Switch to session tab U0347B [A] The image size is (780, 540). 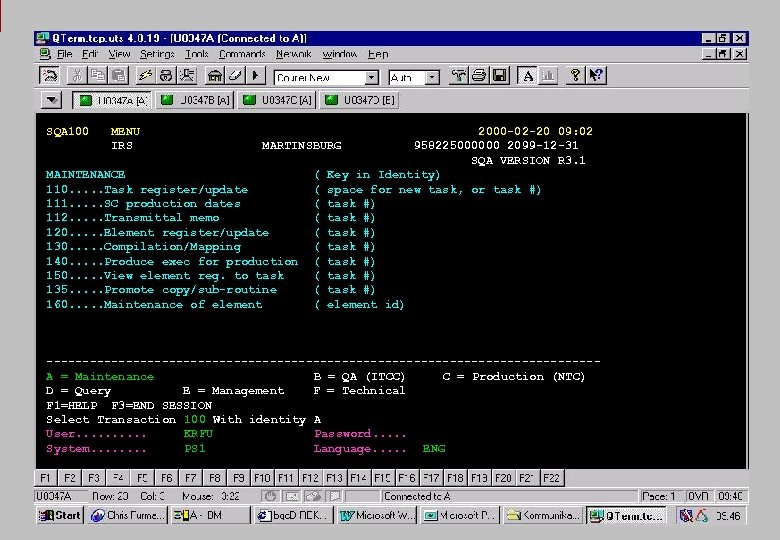(195, 100)
